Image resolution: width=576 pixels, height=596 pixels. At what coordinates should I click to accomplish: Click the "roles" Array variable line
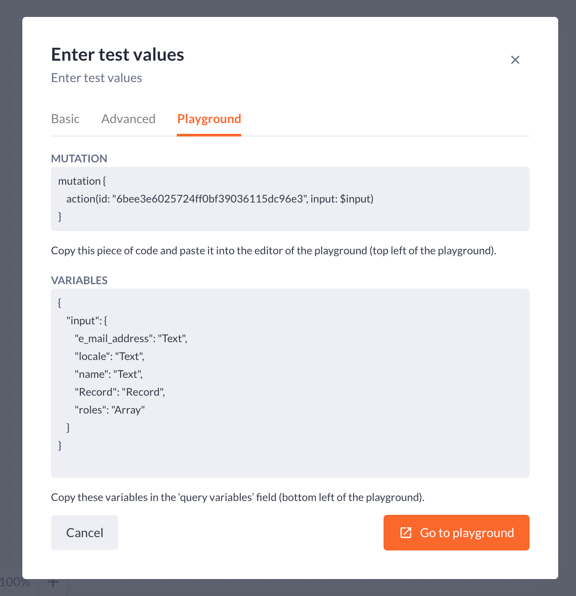(109, 410)
